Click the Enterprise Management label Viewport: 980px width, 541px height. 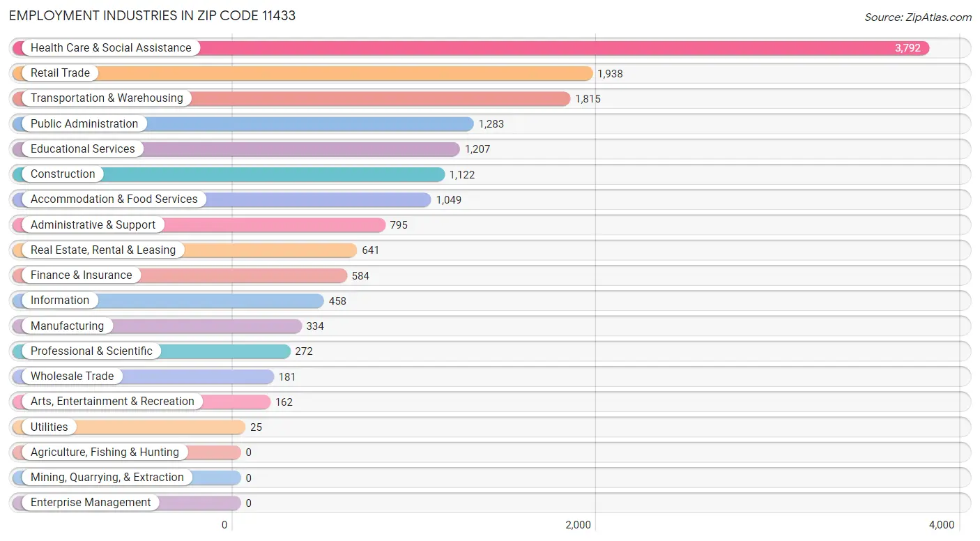point(91,503)
